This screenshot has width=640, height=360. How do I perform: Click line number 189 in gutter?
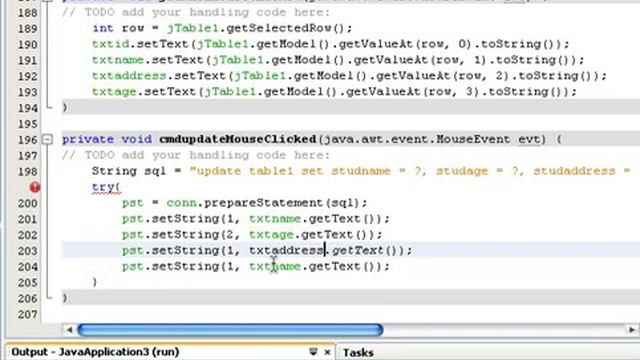coord(27,29)
